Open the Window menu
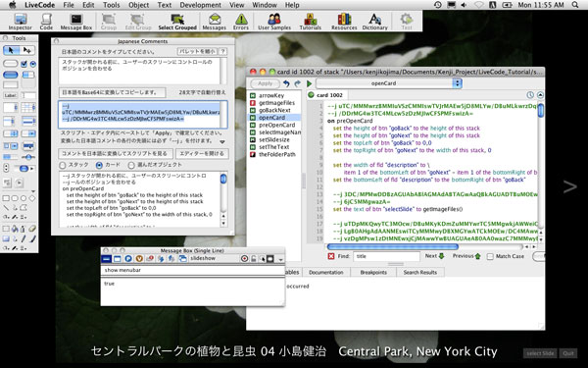Viewport: 588px width, 368px height. point(265,5)
